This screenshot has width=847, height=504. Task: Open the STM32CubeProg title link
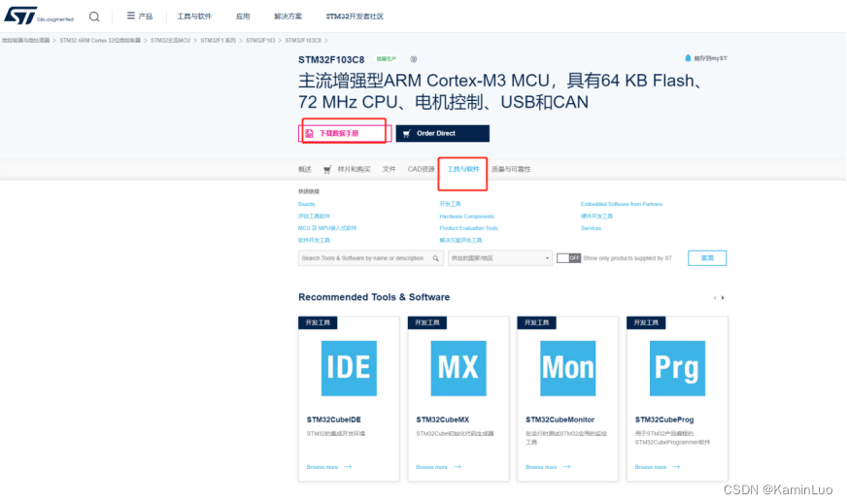tap(664, 420)
